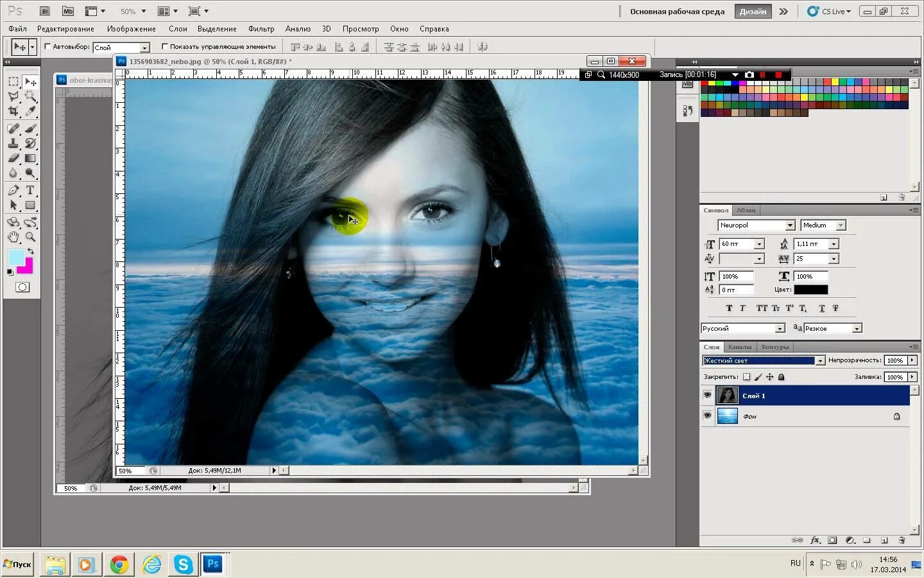This screenshot has width=924, height=578.
Task: Click the Дизайн workspace button
Action: pos(753,12)
